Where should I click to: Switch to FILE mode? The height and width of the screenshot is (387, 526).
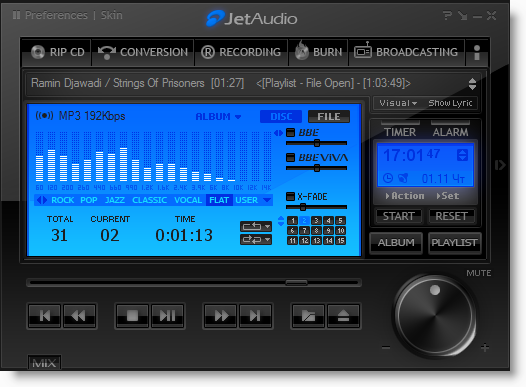coord(329,116)
